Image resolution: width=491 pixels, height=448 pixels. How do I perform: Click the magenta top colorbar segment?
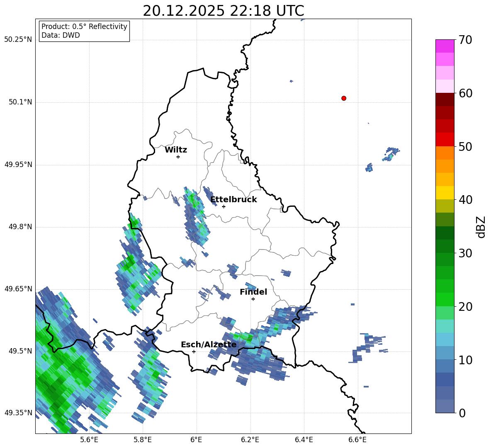pos(445,46)
